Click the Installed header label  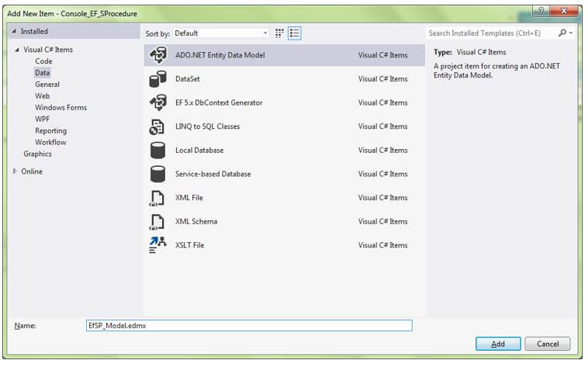tap(34, 32)
